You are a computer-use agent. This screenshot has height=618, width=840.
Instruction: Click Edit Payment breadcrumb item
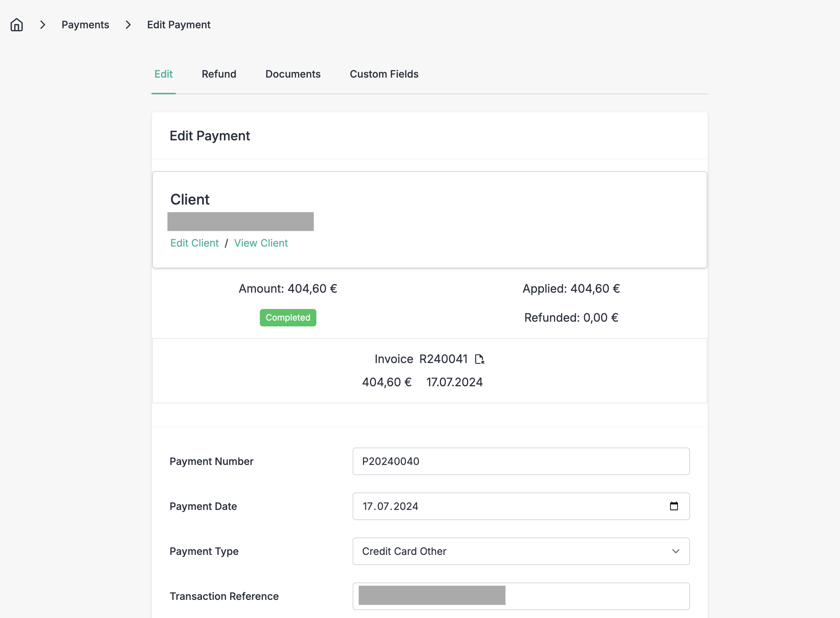click(x=179, y=25)
